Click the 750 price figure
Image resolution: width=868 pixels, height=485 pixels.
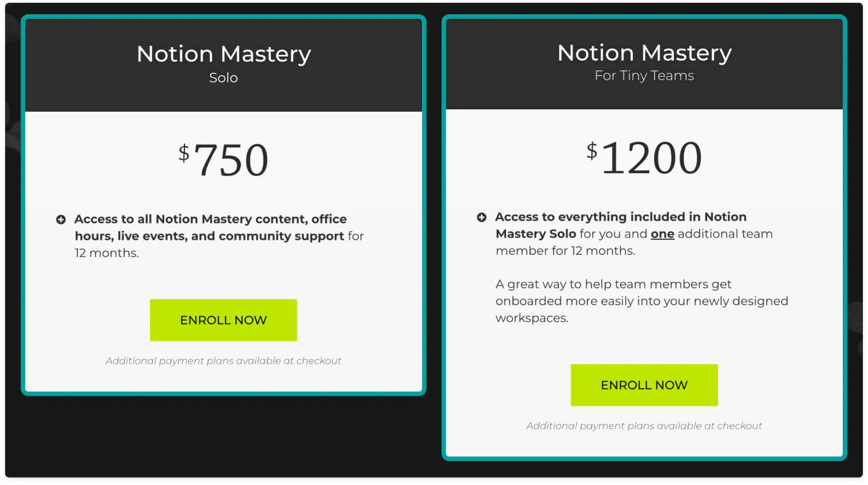click(x=231, y=160)
